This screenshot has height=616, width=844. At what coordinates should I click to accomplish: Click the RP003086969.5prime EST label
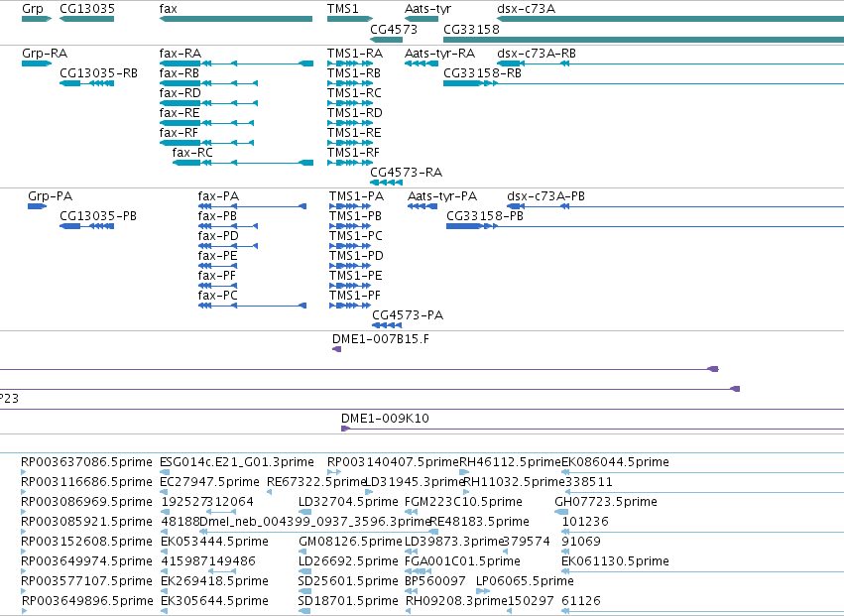click(86, 502)
